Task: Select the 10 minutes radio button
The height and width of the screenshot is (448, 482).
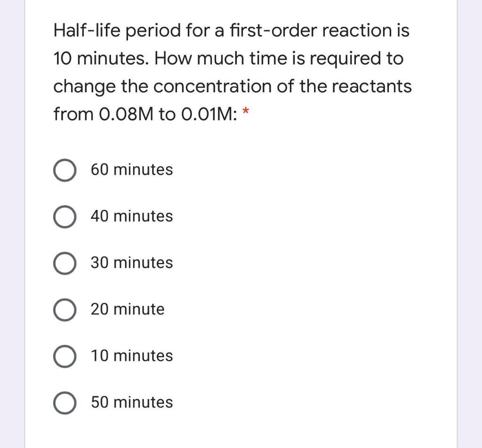Action: pyautogui.click(x=65, y=356)
